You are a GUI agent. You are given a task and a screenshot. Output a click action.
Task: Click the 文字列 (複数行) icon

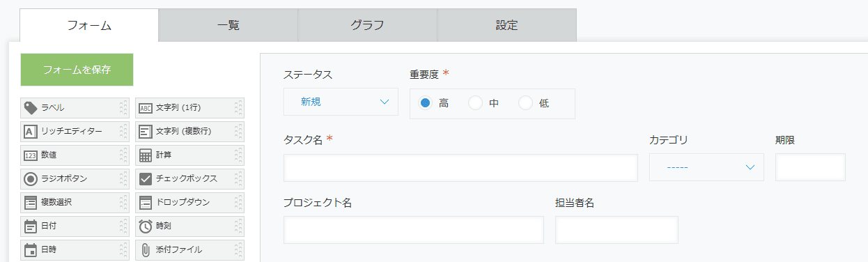click(x=145, y=131)
